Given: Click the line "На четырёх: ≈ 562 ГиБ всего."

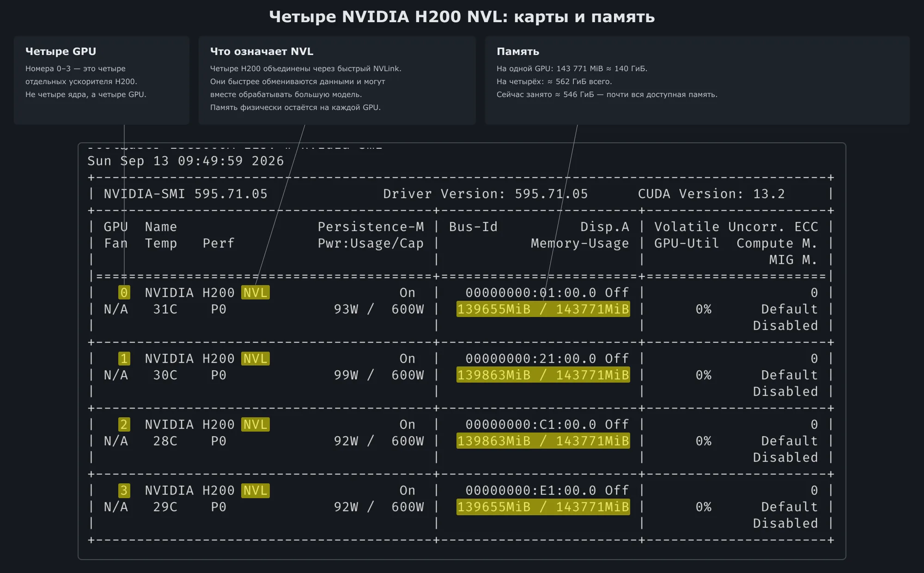Looking at the screenshot, I should [x=554, y=81].
